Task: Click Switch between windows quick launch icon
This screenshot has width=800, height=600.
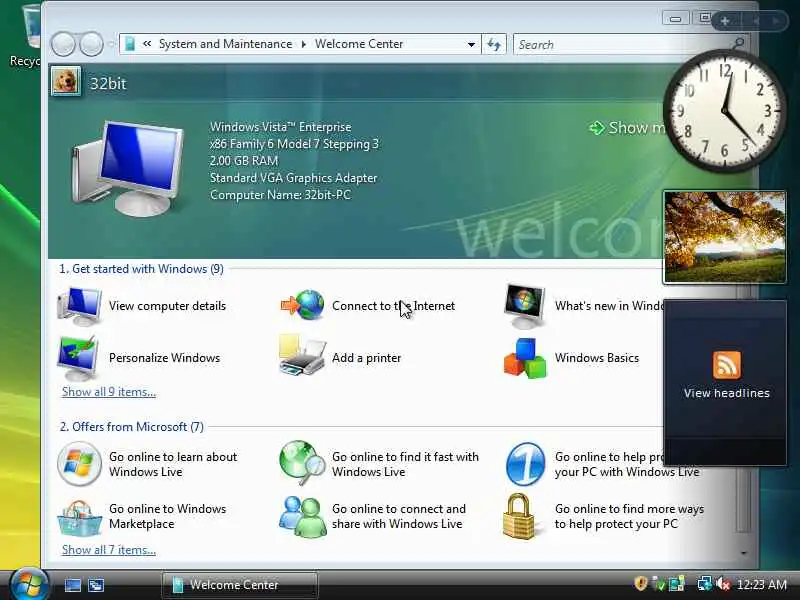Action: [96, 585]
